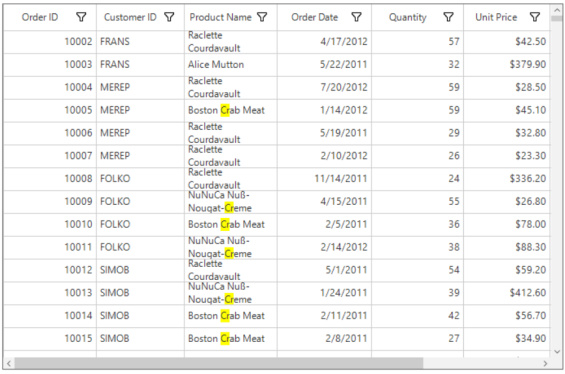Click quantity cell 54
565x374 pixels.
(x=417, y=270)
